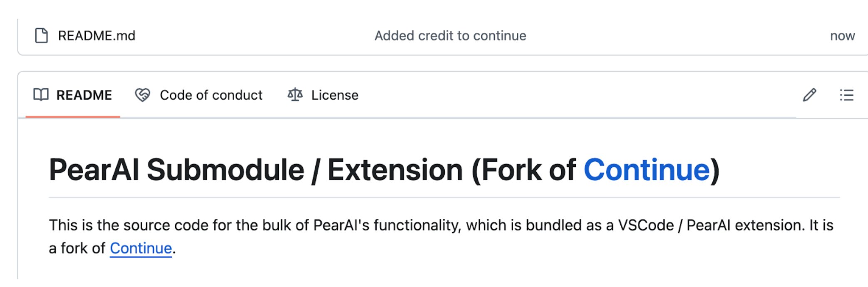Image resolution: width=868 pixels, height=287 pixels.
Task: Click the 'now' commit timestamp
Action: pyautogui.click(x=842, y=36)
